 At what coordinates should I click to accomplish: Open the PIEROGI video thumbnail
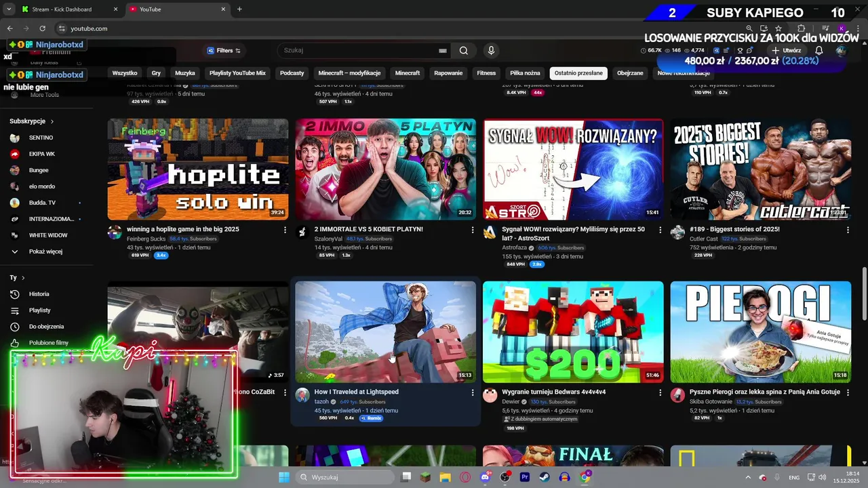[761, 332]
